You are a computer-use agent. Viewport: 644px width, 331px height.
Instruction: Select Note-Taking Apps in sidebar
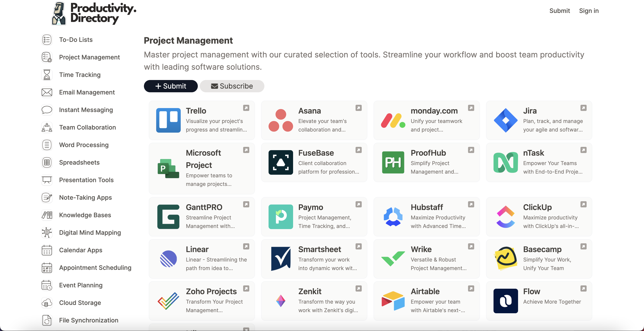coord(85,198)
